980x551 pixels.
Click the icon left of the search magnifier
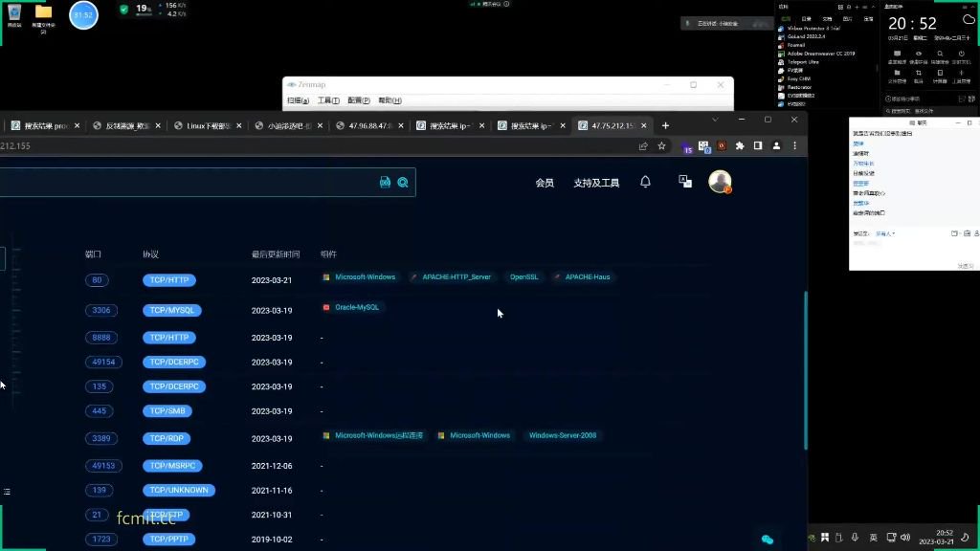385,182
